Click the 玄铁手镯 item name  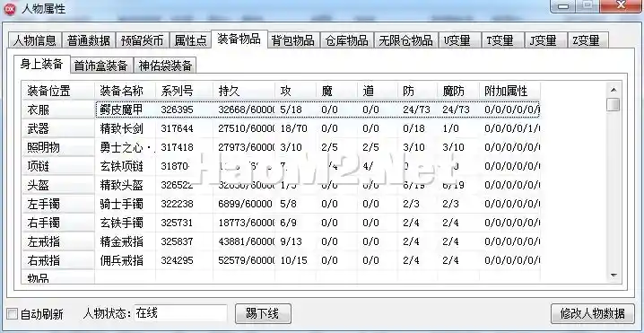point(122,223)
